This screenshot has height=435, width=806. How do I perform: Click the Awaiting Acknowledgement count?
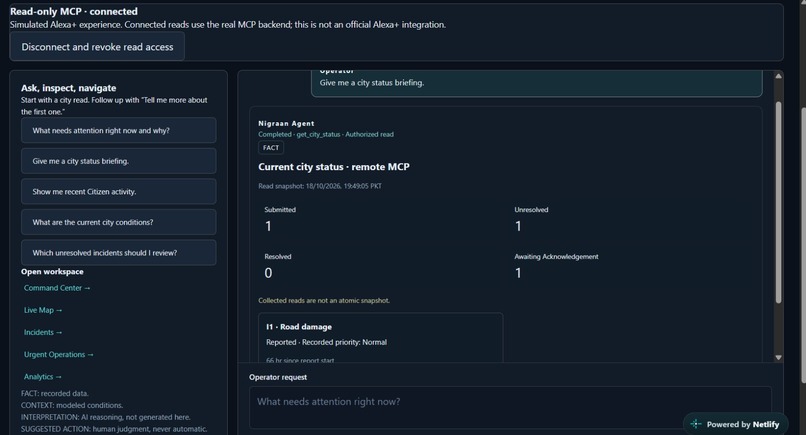coord(518,273)
